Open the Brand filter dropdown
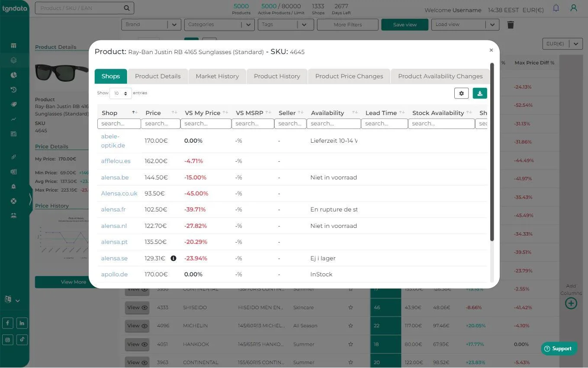 (151, 25)
